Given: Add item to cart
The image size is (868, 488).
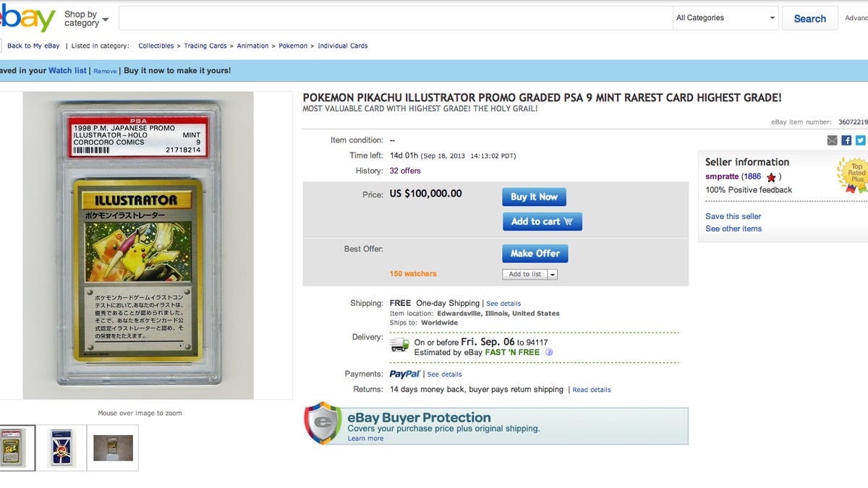Looking at the screenshot, I should (x=542, y=221).
